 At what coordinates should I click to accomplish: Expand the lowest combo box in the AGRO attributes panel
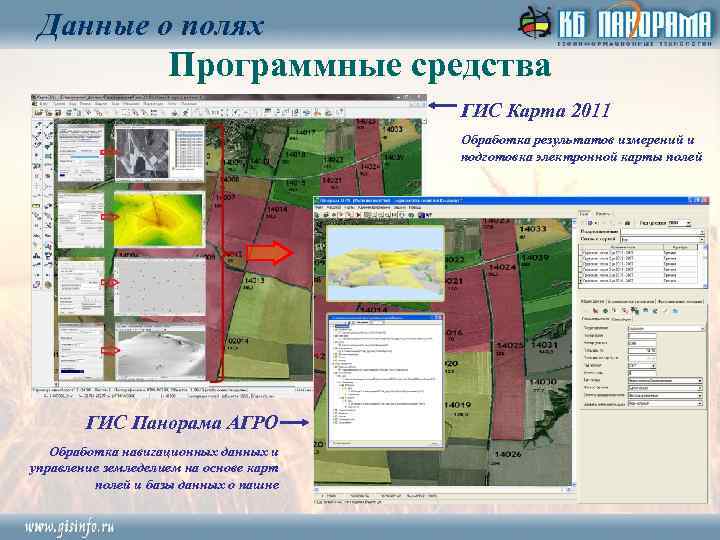tap(665, 404)
